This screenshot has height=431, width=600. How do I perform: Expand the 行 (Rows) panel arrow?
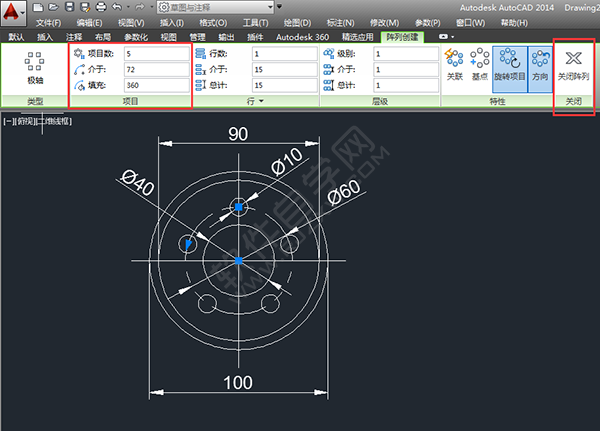[x=261, y=102]
